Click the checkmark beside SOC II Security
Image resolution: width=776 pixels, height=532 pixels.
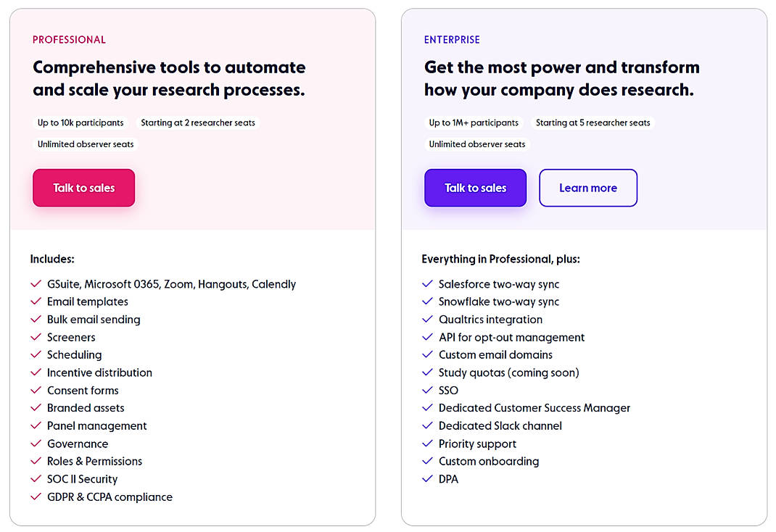[36, 479]
